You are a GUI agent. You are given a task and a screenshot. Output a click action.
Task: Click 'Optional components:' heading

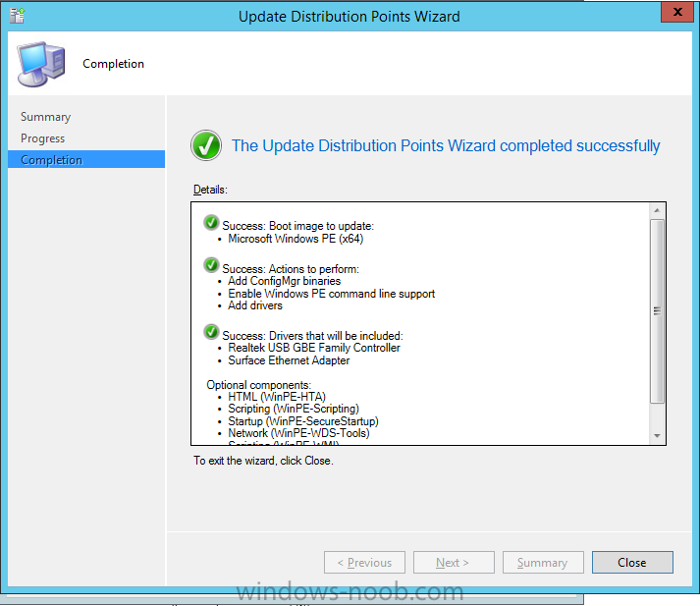(x=258, y=385)
